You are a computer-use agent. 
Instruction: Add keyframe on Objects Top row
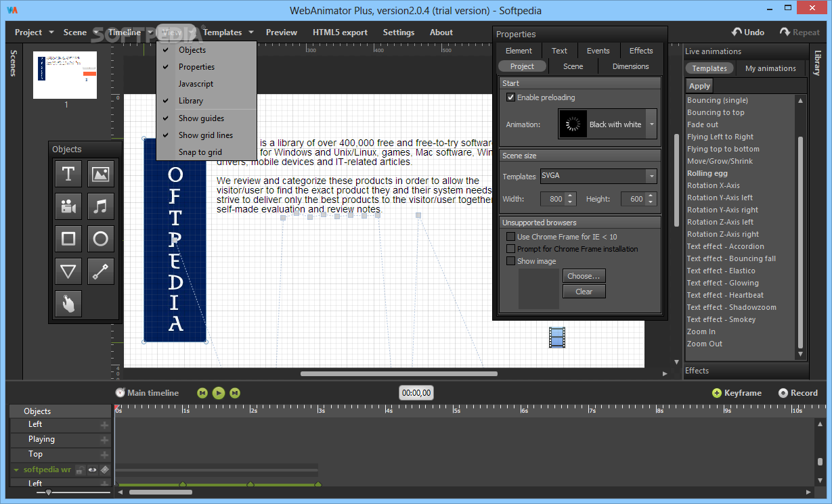(x=104, y=455)
